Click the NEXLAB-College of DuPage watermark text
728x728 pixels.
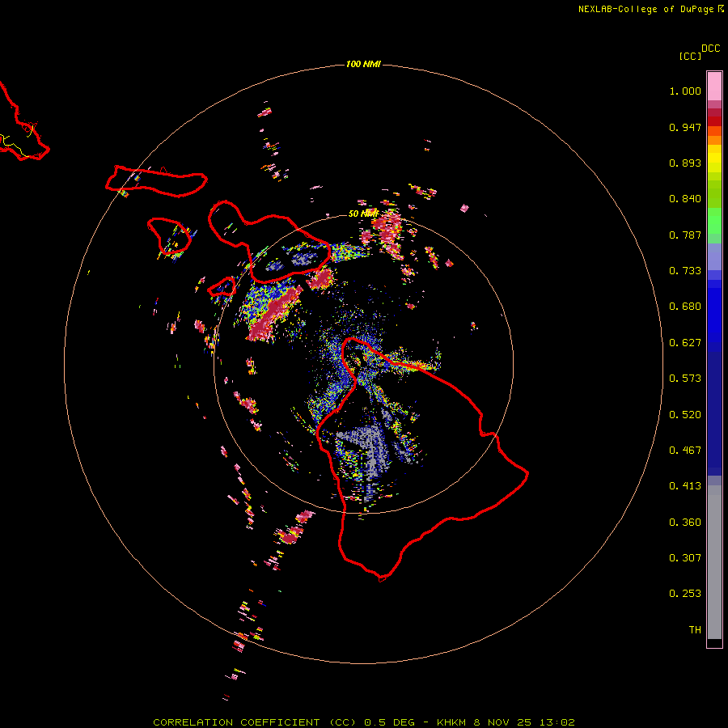click(645, 9)
